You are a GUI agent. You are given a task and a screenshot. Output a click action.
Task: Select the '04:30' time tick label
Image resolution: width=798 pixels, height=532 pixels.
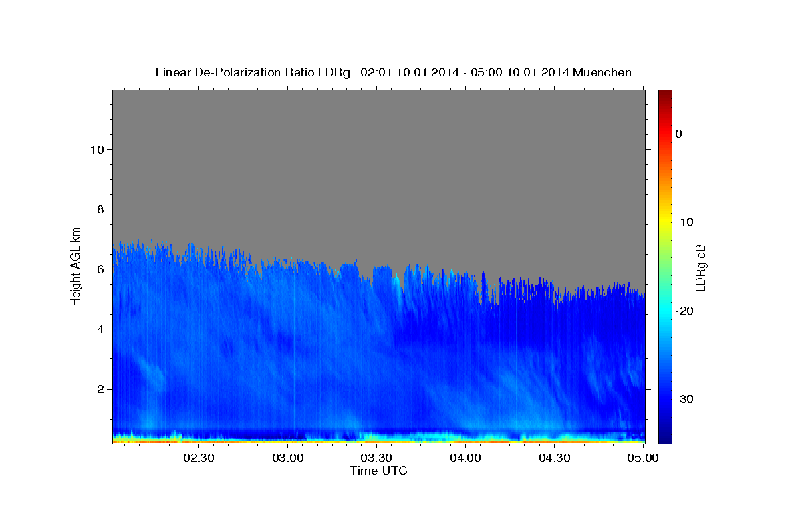pos(554,458)
